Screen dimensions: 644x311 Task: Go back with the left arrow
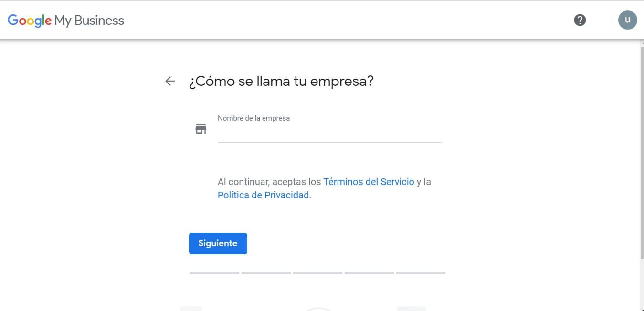click(170, 81)
